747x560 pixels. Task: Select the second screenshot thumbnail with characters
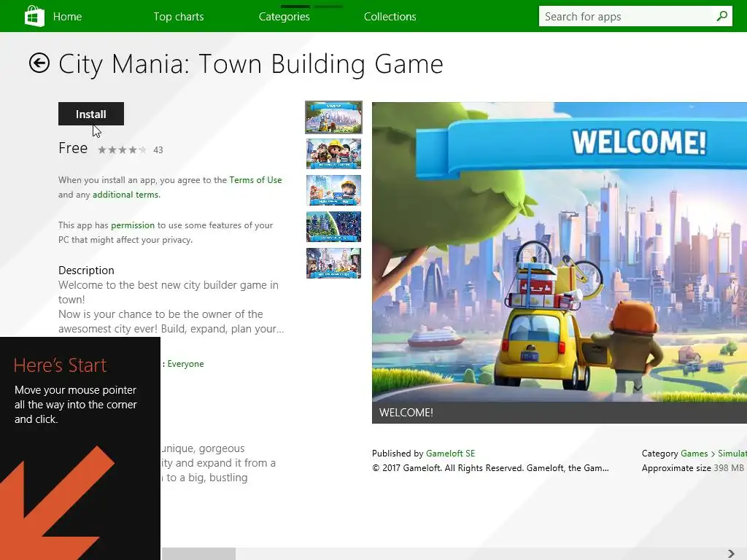(333, 154)
